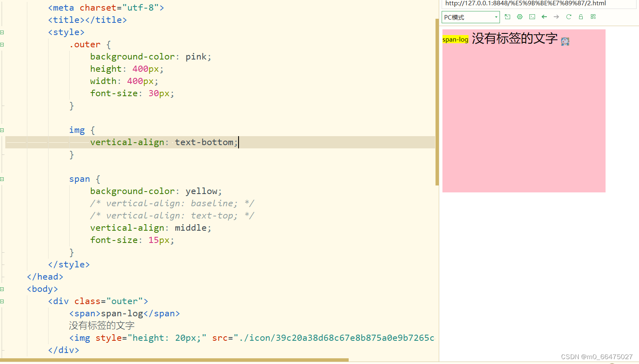This screenshot has height=364, width=639.
Task: Collapse the span CSS rule fold marker
Action: click(x=2, y=179)
